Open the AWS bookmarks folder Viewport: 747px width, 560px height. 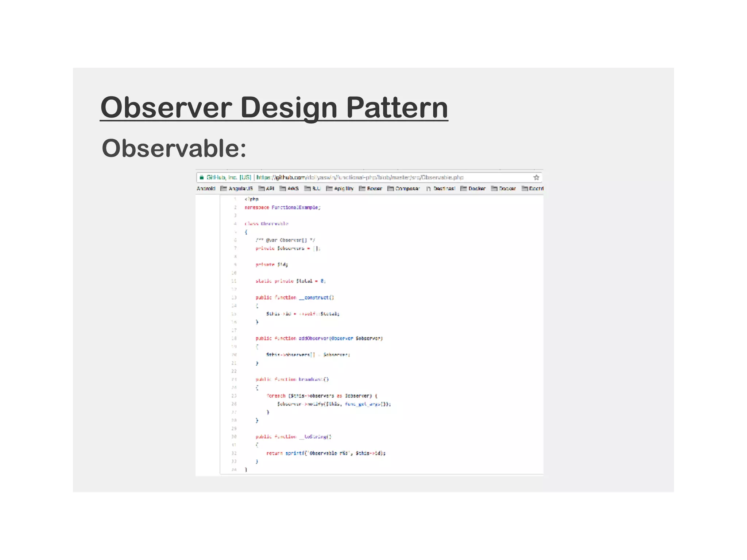point(289,188)
